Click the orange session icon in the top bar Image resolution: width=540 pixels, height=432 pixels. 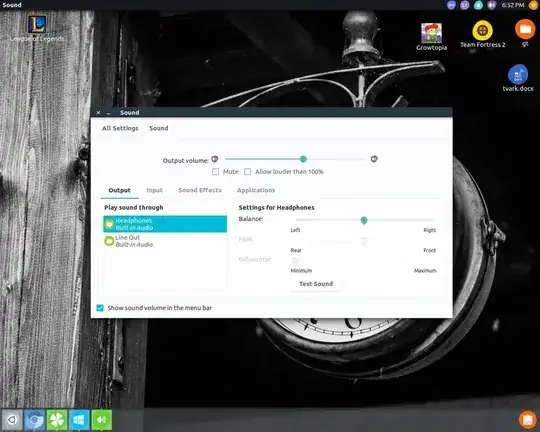[x=533, y=5]
